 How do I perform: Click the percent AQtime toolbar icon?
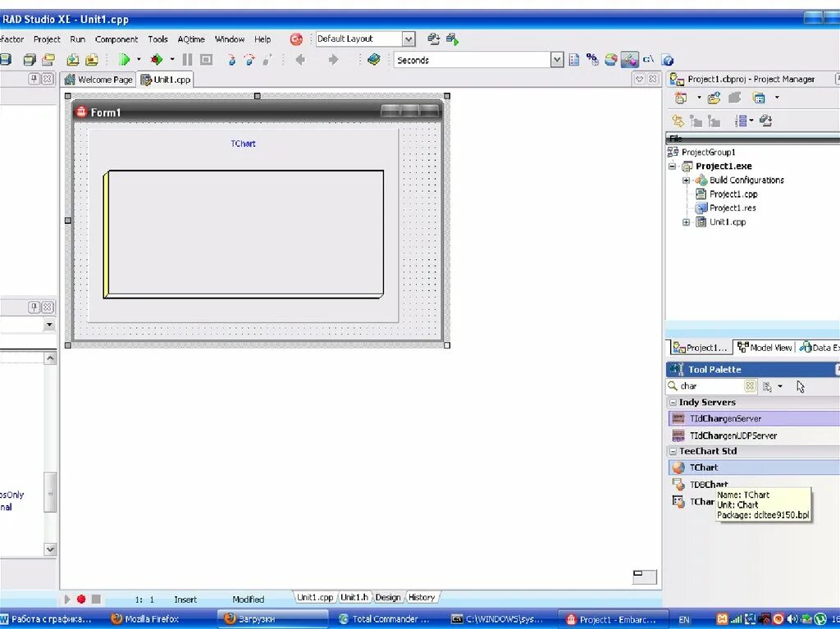pos(592,60)
